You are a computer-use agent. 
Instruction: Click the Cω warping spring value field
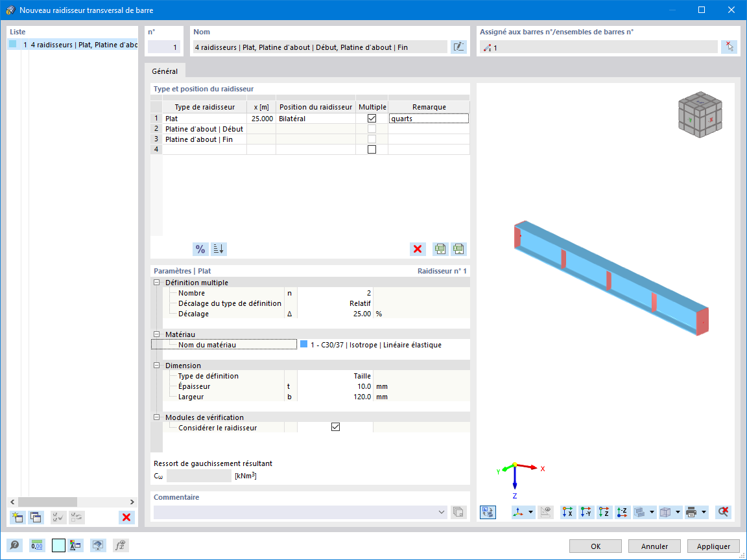point(198,475)
